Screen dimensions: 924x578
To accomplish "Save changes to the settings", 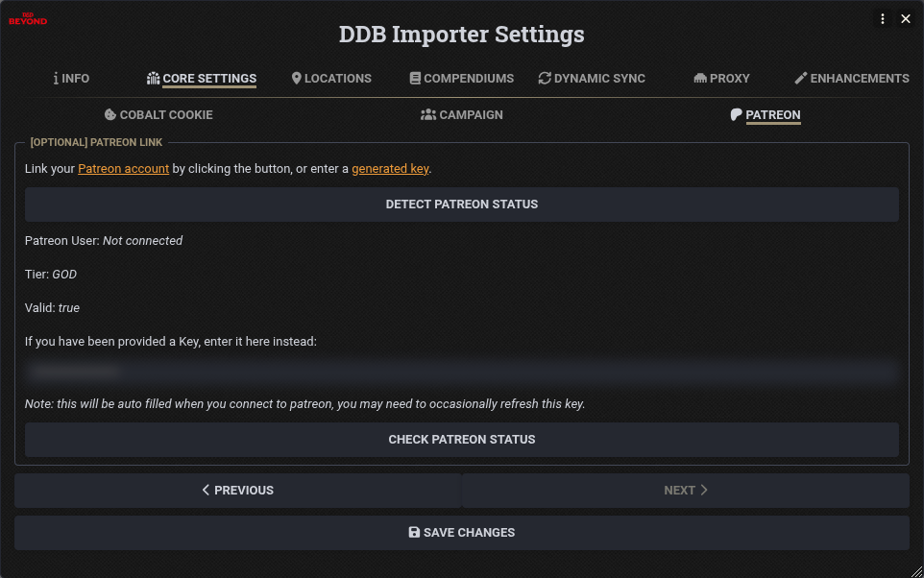I will click(461, 533).
